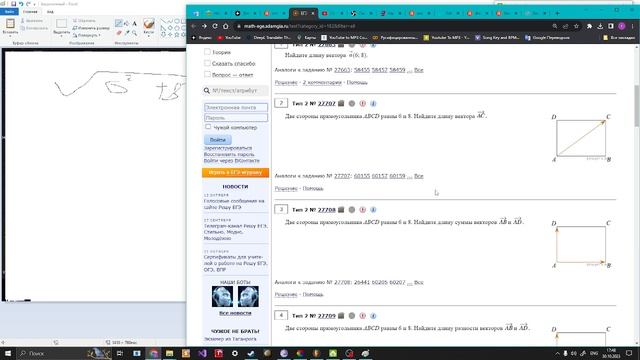This screenshot has width=640, height=360.
Task: Expand the Paste dropdown arrow in Paint
Action: [10, 36]
